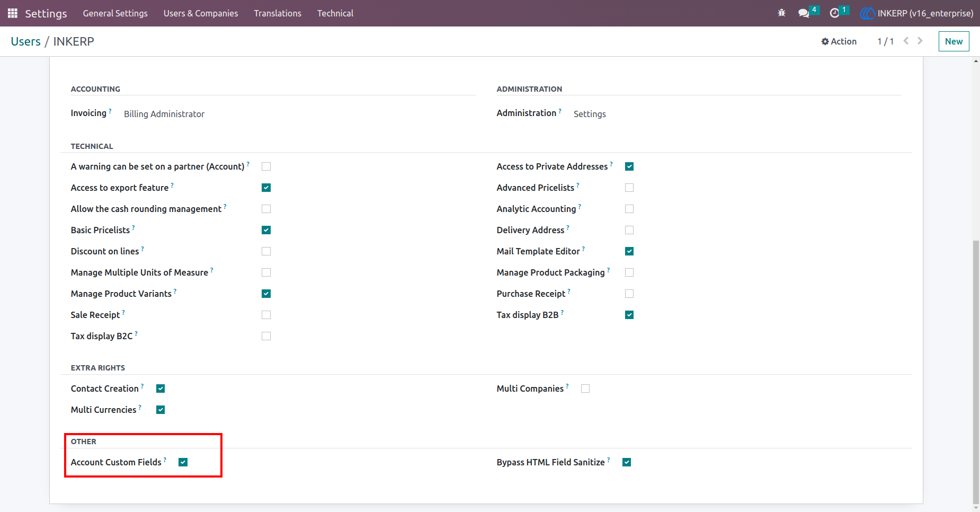Uncheck Mail Template Editor

click(x=629, y=251)
